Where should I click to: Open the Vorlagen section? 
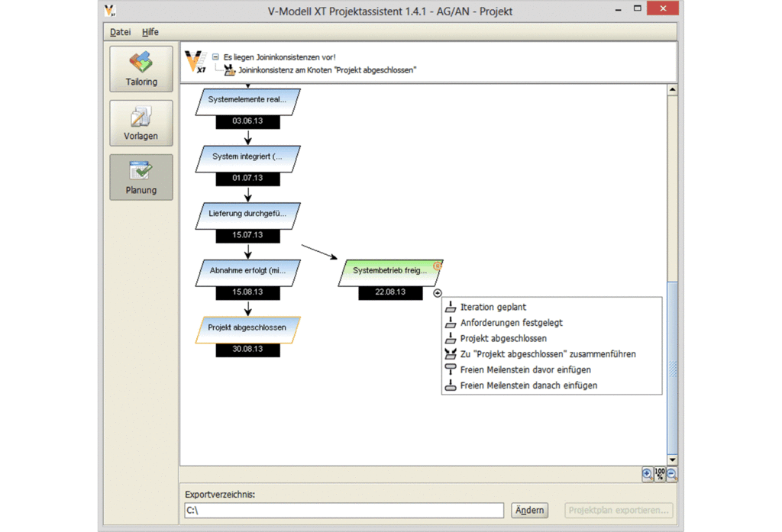141,123
